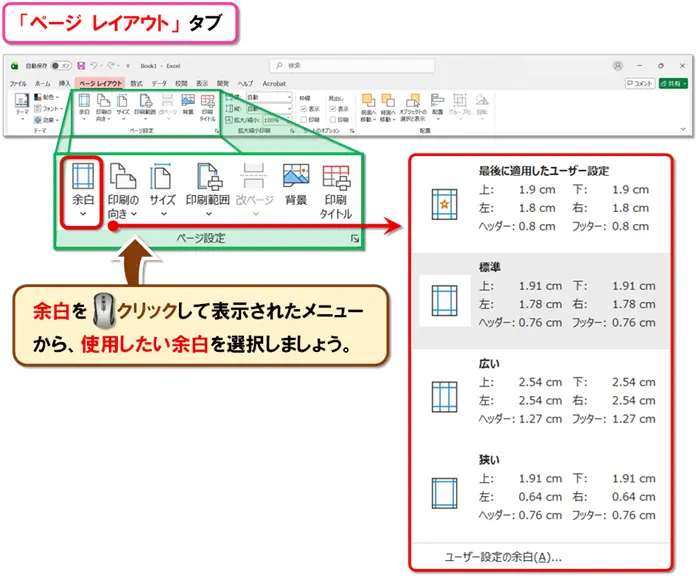Open 余白 in the small Excel ribbon

pyautogui.click(x=84, y=107)
